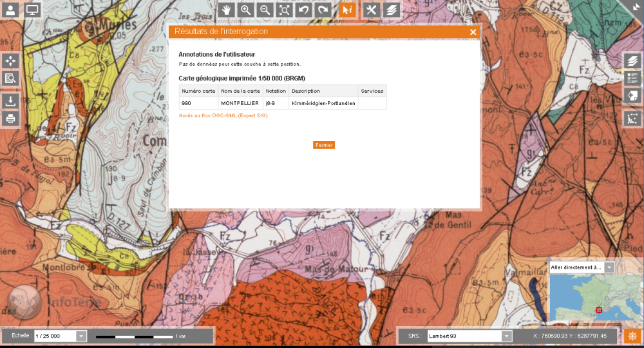Screen dimensions: 644x348
Task: Go back to previous map view
Action: 303,10
